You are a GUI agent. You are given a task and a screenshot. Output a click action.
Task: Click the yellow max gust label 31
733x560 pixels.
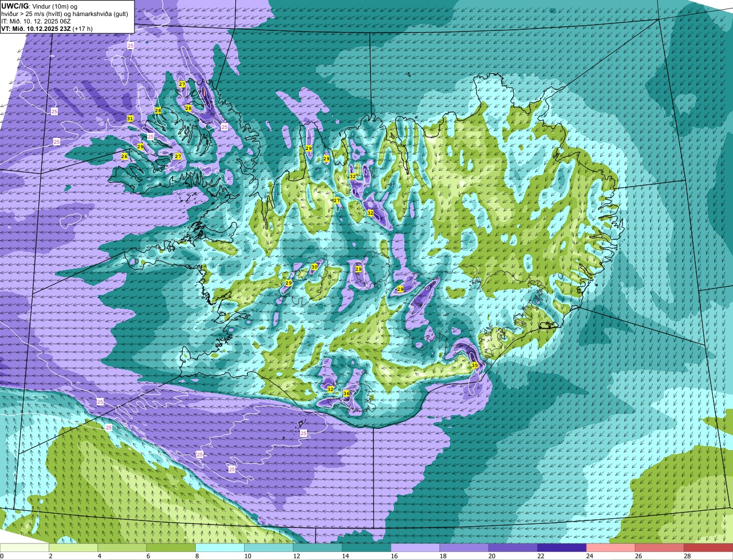tap(130, 119)
